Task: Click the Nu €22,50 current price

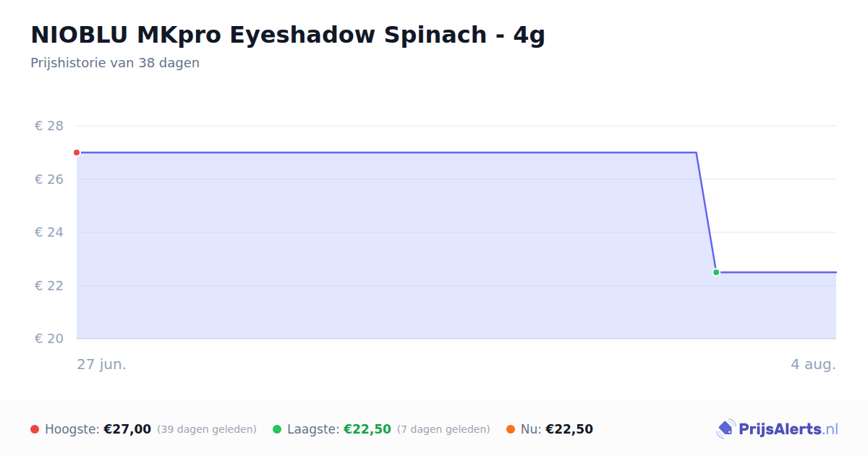Action: point(569,429)
